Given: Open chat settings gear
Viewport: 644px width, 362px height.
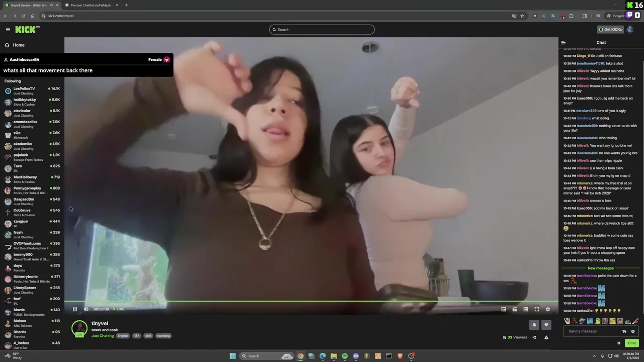Looking at the screenshot, I should tap(619, 343).
